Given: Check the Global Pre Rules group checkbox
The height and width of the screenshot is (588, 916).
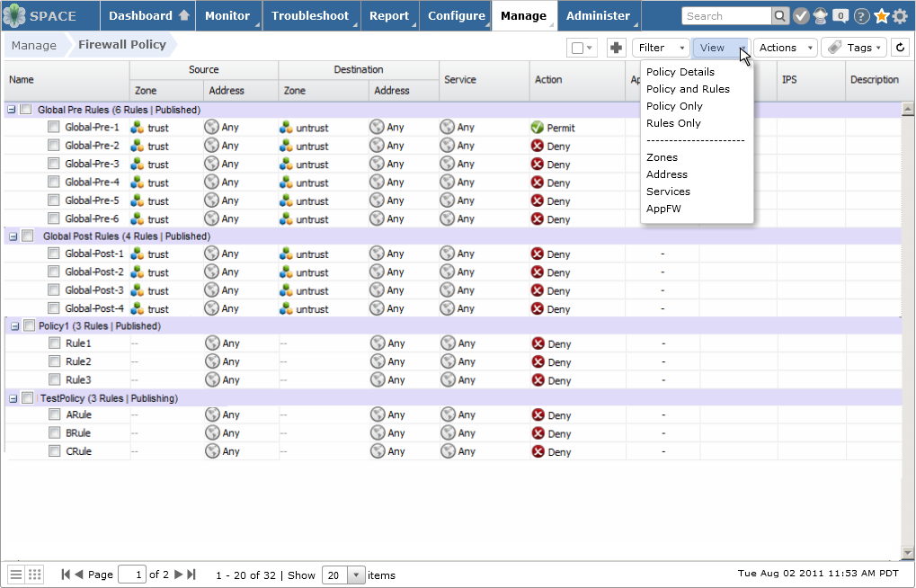Looking at the screenshot, I should (x=26, y=110).
